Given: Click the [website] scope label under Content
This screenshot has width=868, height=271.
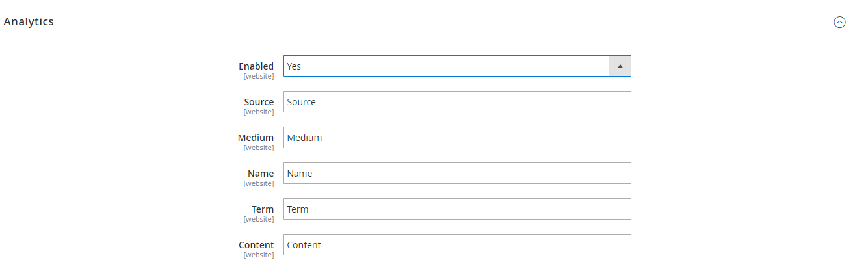Looking at the screenshot, I should (x=259, y=255).
